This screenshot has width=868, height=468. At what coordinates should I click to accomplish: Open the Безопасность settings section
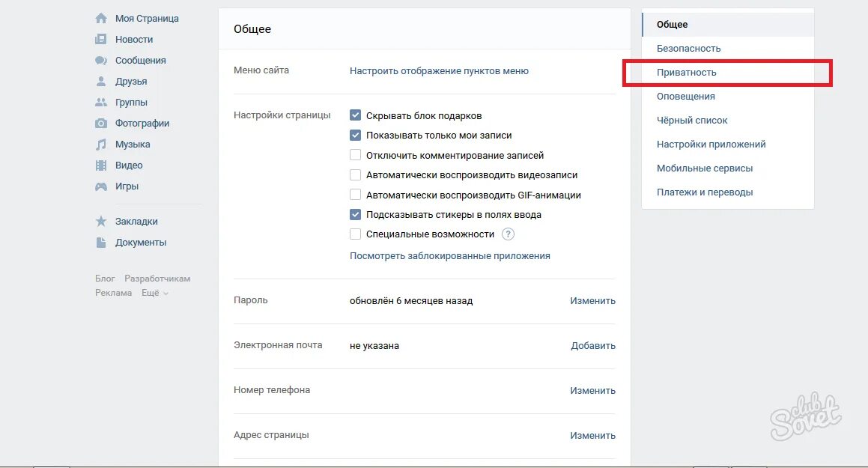pos(728,48)
